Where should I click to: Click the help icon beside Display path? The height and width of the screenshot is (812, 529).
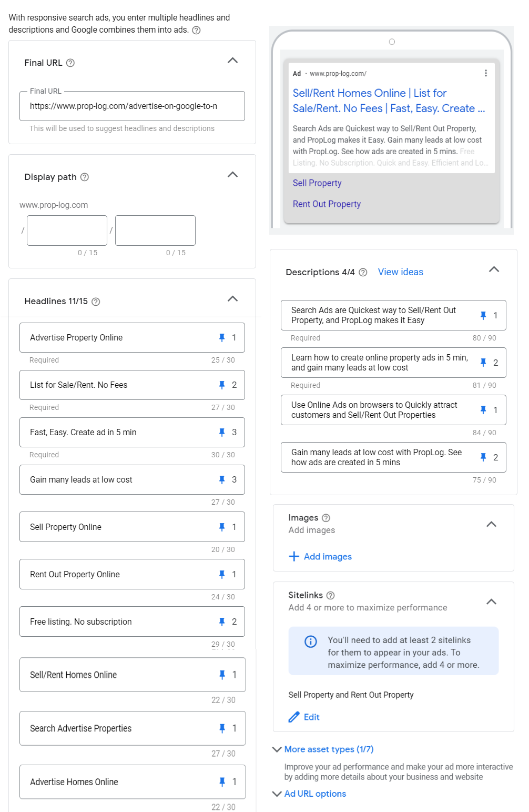pos(85,177)
